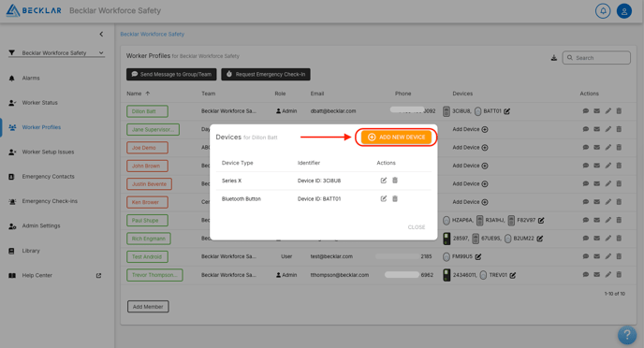Select Worker Profiles in sidebar
The width and height of the screenshot is (644, 348).
[x=41, y=127]
